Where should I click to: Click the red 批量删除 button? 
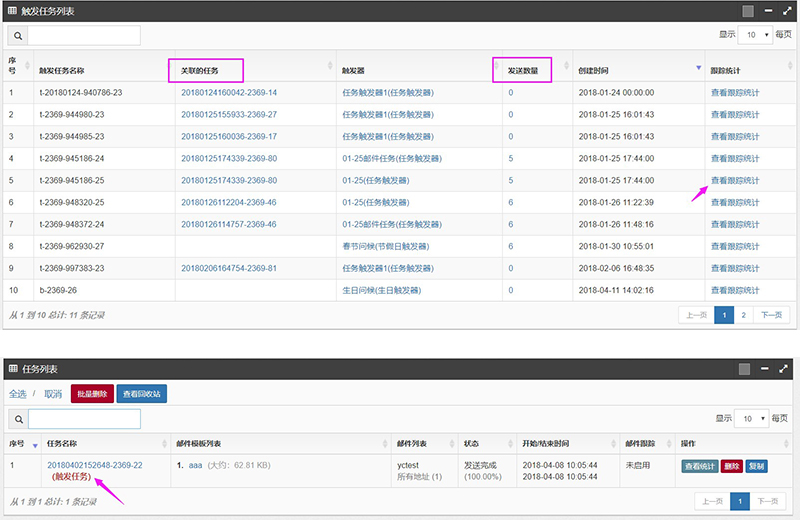point(92,394)
